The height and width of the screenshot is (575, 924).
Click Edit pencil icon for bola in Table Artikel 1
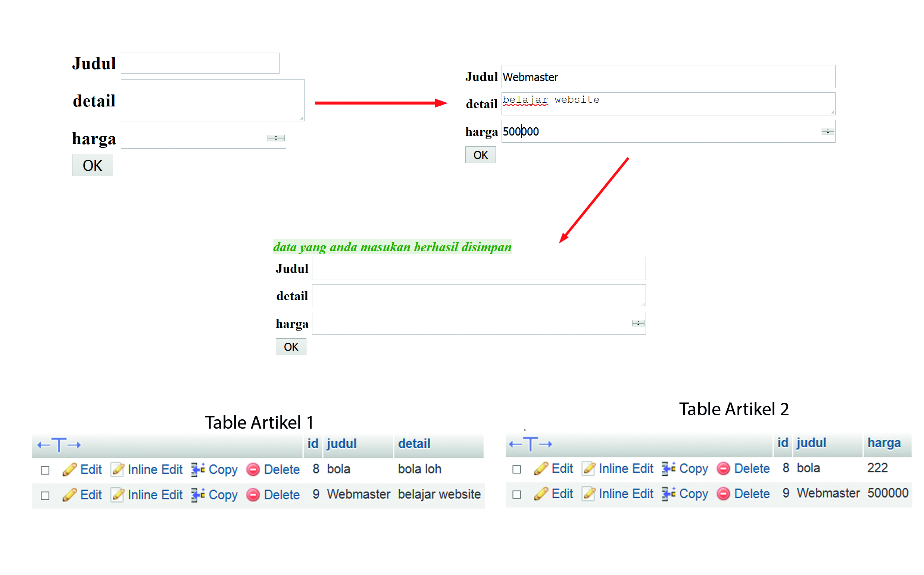pyautogui.click(x=69, y=470)
